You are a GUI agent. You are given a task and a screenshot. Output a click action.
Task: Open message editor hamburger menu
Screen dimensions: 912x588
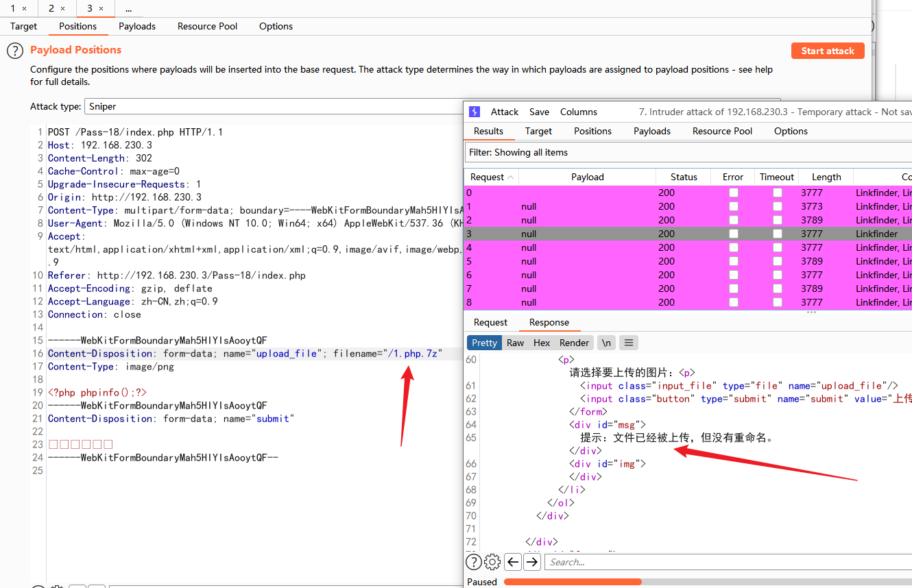628,343
